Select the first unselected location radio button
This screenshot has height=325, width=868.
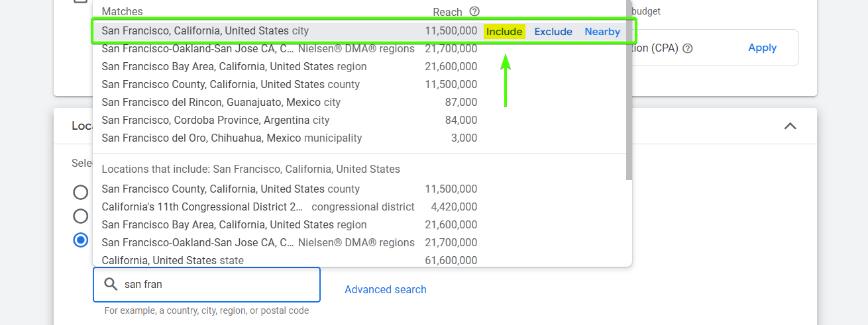pyautogui.click(x=81, y=193)
